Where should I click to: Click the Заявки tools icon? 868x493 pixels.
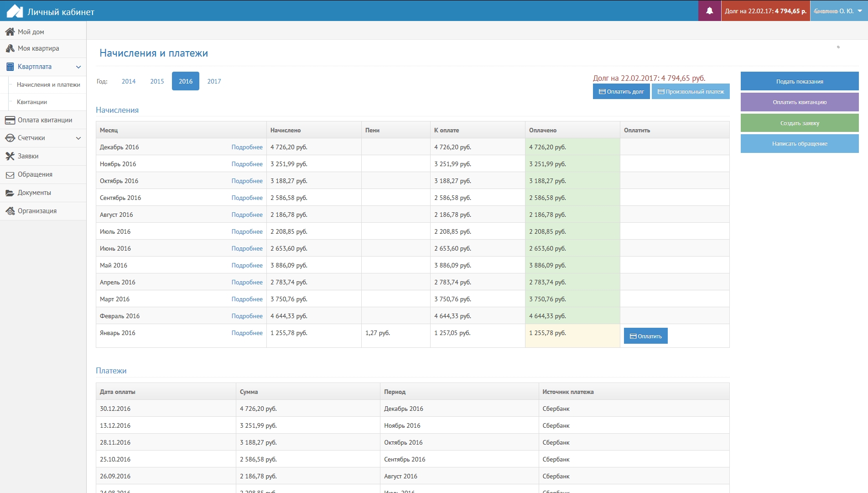tap(10, 156)
